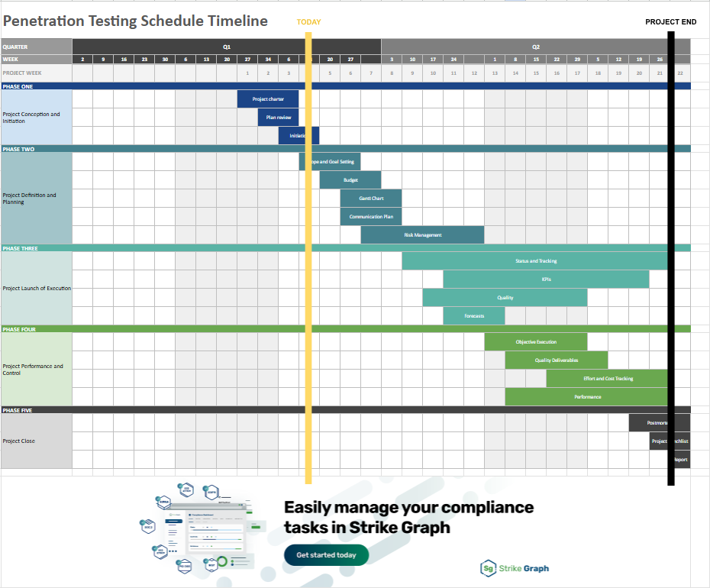Select the Postmortem task bar

point(657,422)
